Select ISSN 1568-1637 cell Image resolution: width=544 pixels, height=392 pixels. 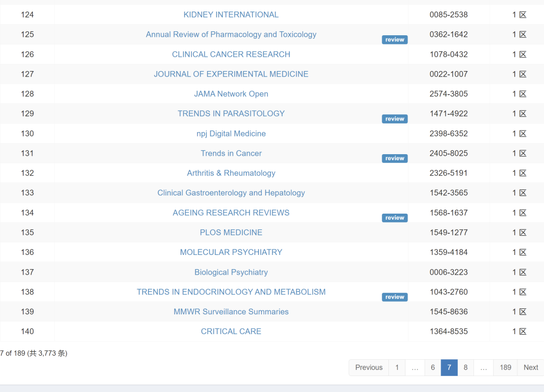449,213
